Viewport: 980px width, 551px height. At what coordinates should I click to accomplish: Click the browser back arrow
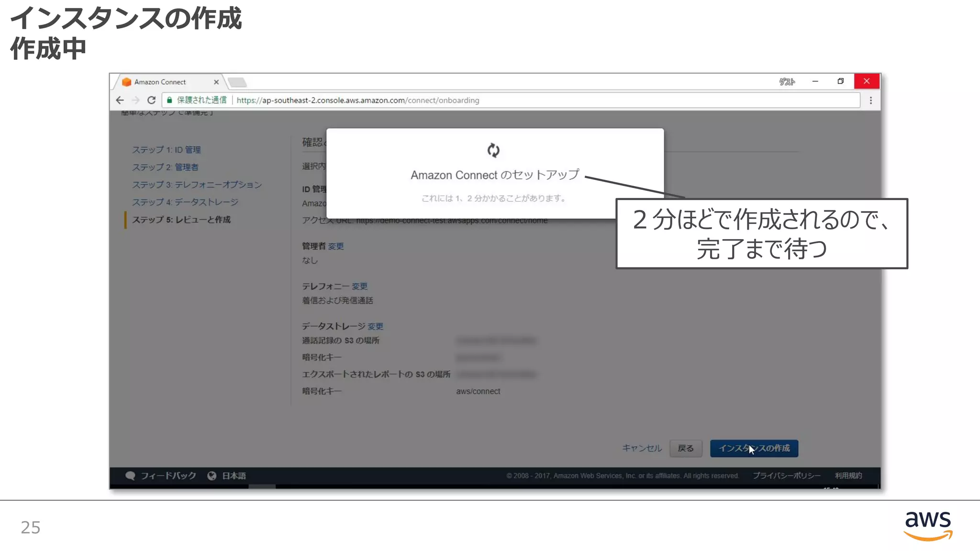click(120, 100)
